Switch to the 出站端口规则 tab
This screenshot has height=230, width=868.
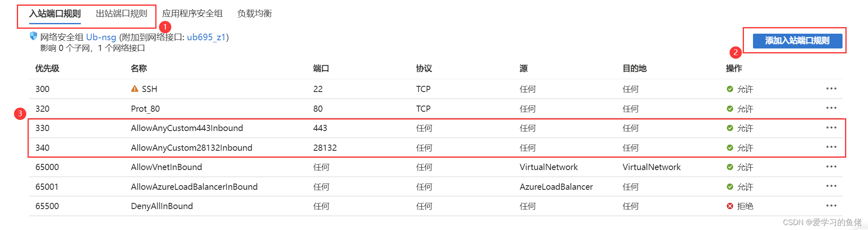tap(121, 14)
